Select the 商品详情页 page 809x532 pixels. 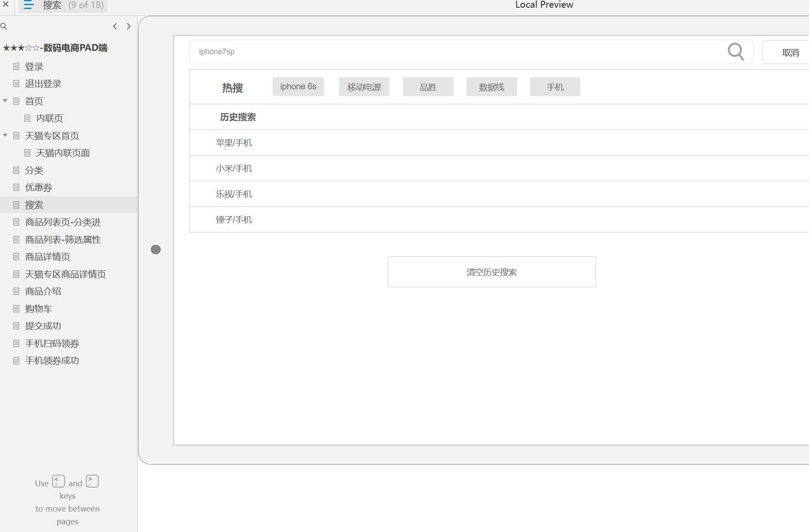point(47,257)
